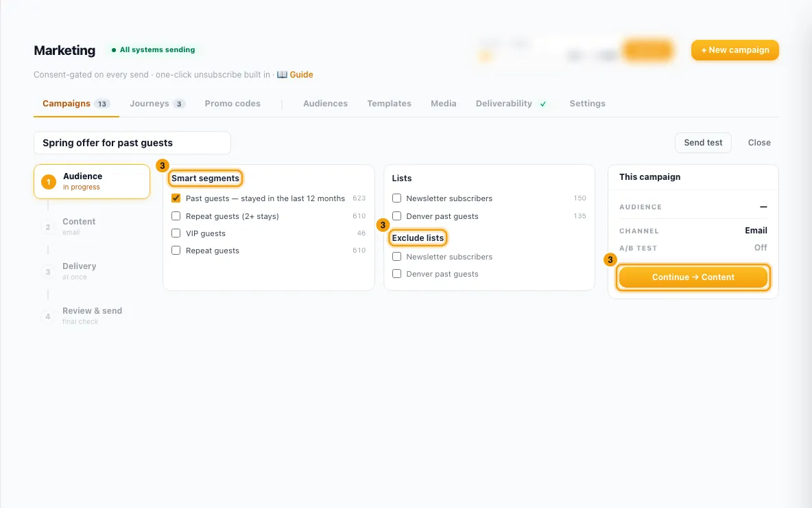
Task: Click the This campaign heading
Action: click(x=649, y=176)
